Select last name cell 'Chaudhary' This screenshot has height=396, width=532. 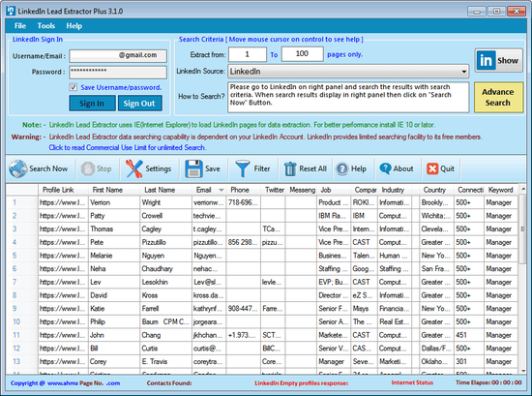tap(166, 269)
